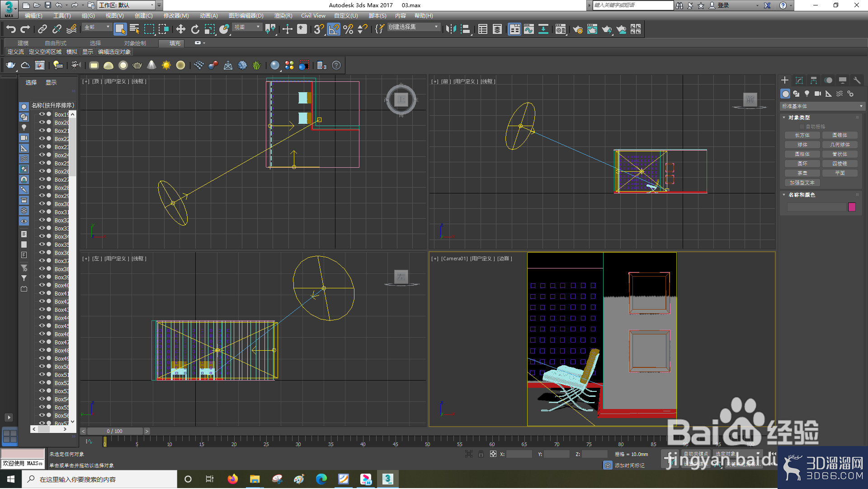This screenshot has width=868, height=489.
Task: Open Render Setup teapot with gear
Action: (x=578, y=29)
